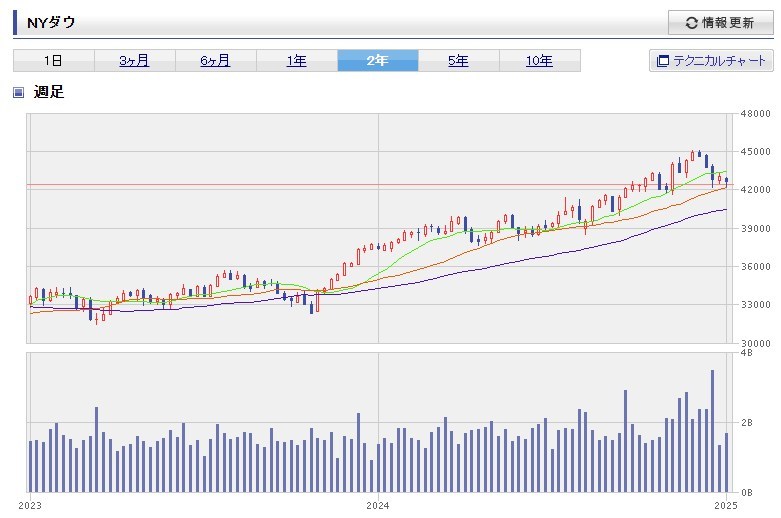Switch to the 1日 tab

(54, 61)
